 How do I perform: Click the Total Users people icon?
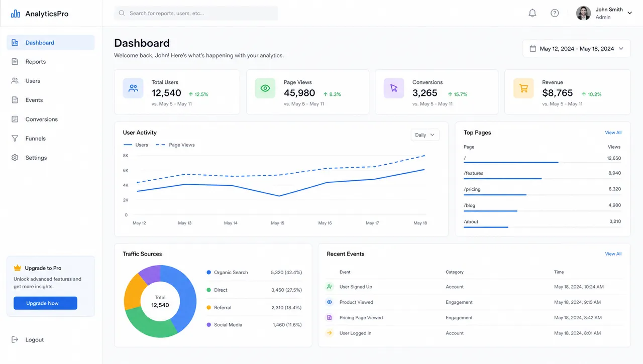(x=133, y=88)
